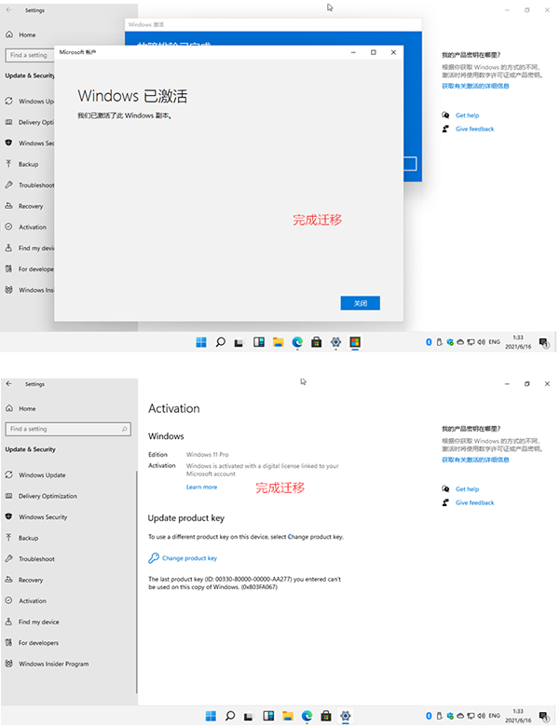Open 获取有关激活的详细信息 link on Activation page
The height and width of the screenshot is (728, 560).
pyautogui.click(x=475, y=460)
